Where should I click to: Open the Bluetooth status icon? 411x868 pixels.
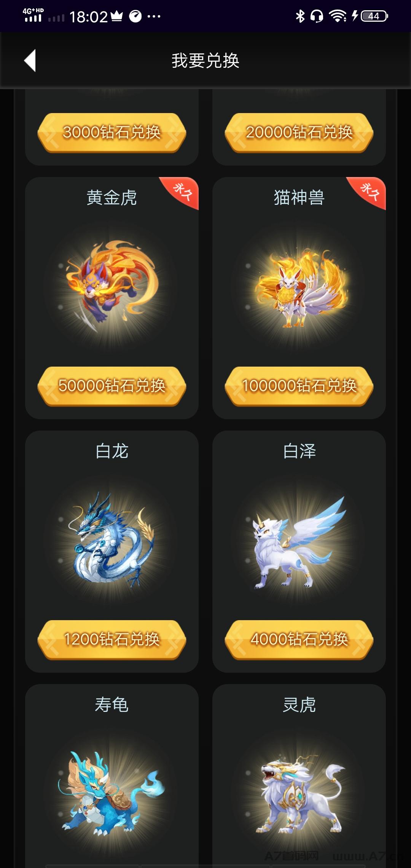pos(300,16)
